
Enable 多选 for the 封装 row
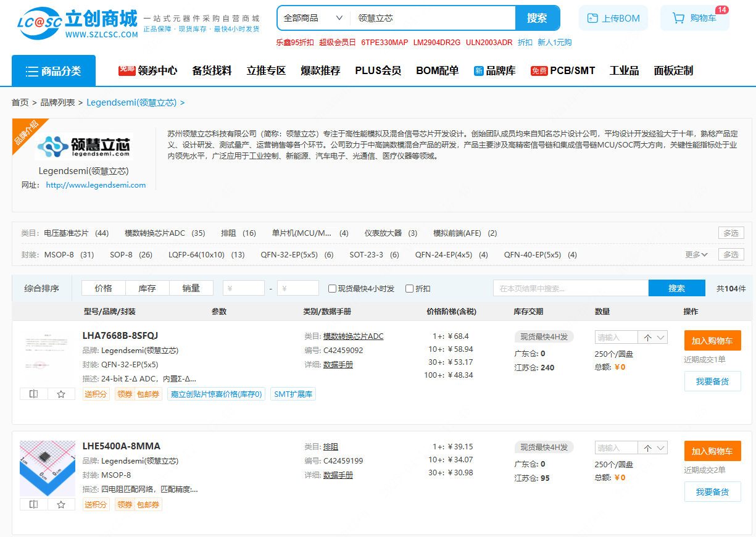(731, 254)
